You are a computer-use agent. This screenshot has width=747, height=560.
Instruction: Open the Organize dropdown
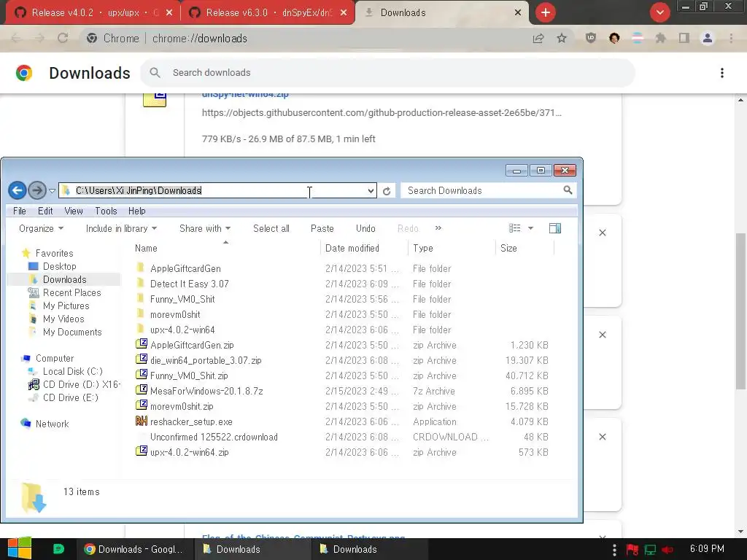[41, 228]
